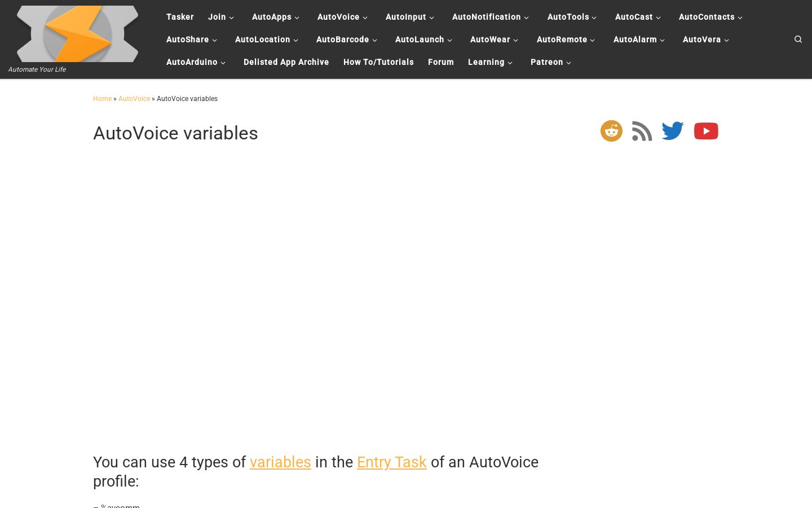Select Learning menu item

point(486,62)
